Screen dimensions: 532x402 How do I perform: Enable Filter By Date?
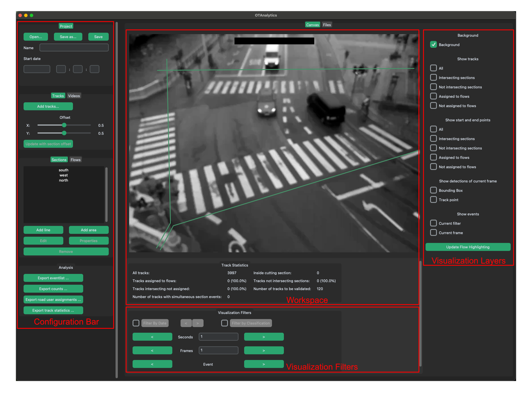(136, 323)
